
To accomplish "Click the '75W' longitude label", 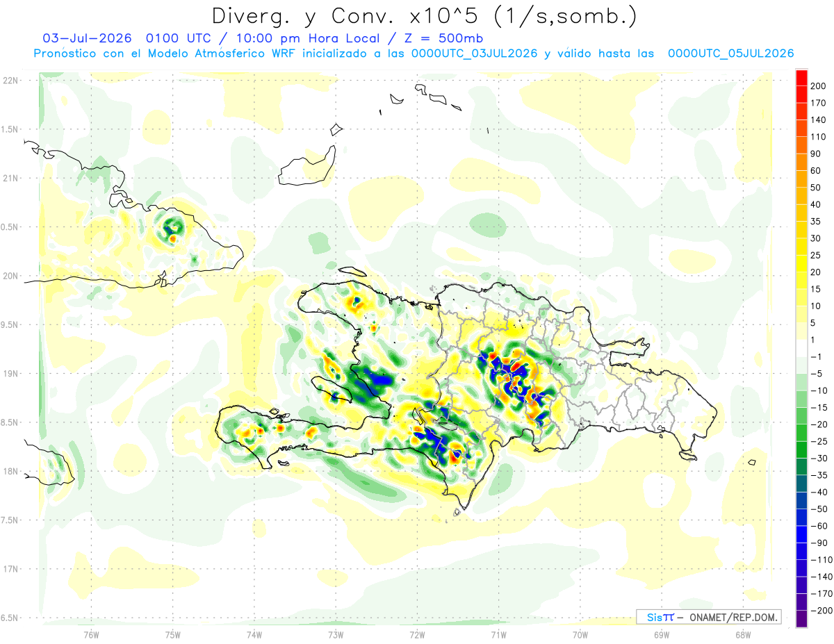I will (173, 634).
